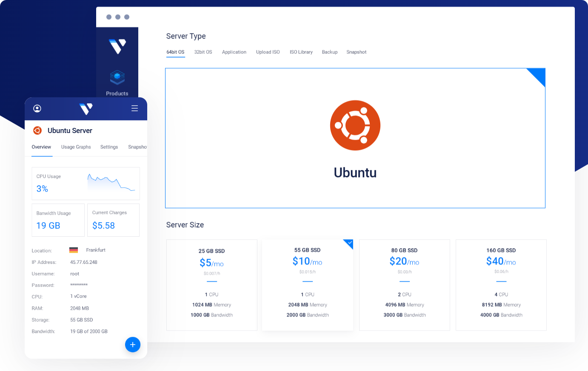Select the 160 GB SSD $40/mo plan
588x371 pixels.
click(501, 285)
